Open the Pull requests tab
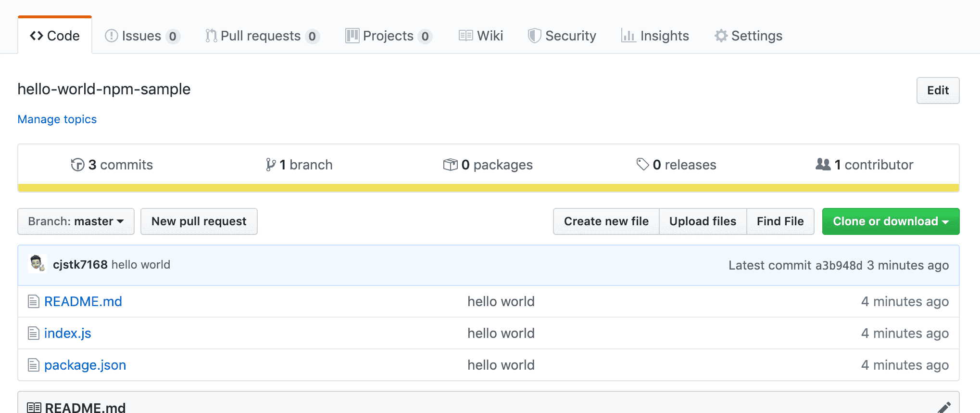 261,36
